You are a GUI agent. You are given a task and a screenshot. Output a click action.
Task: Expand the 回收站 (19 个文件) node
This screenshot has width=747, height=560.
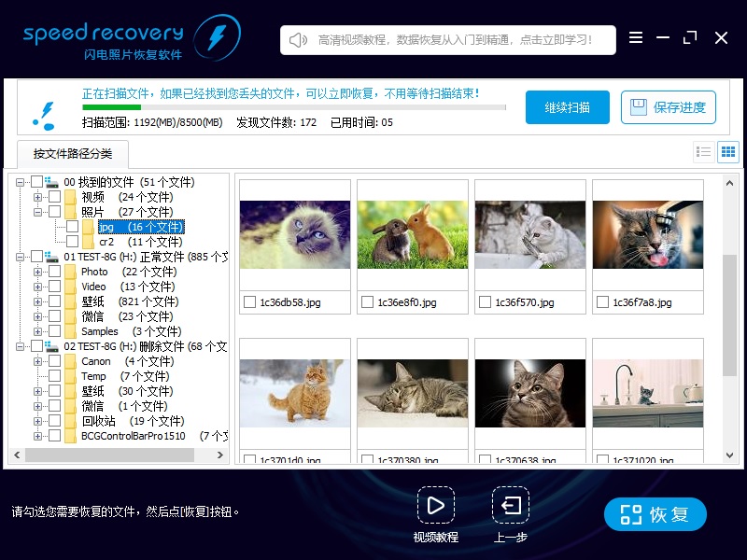click(x=37, y=421)
